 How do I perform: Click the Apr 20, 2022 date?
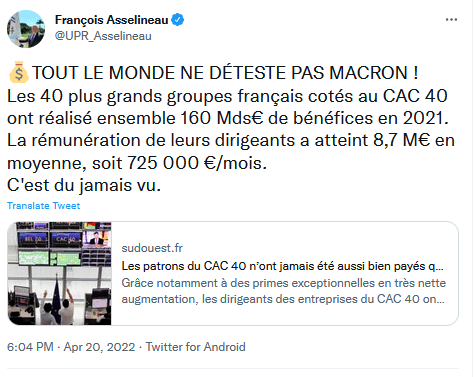click(99, 347)
